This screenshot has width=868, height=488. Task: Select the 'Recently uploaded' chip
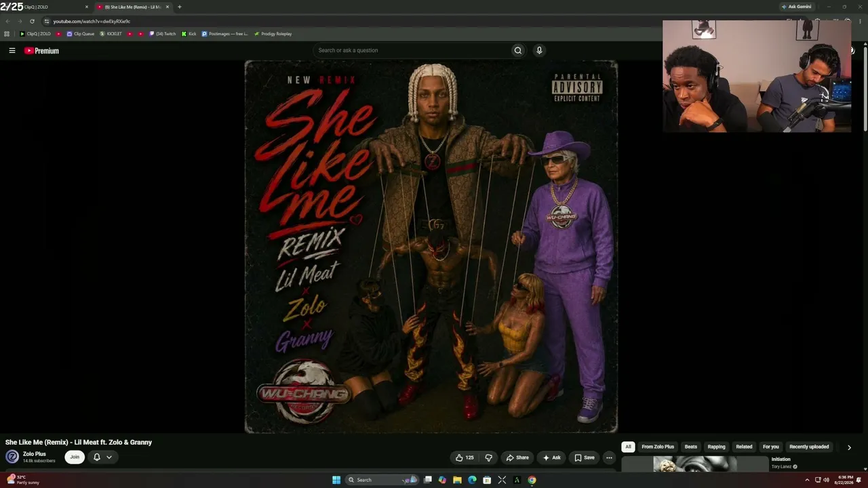(809, 447)
